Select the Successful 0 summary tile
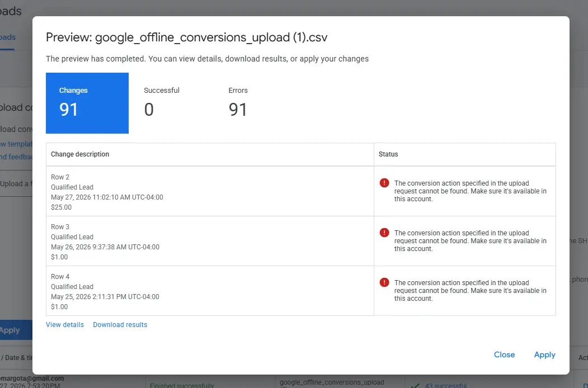Image resolution: width=588 pixels, height=388 pixels. tap(162, 103)
